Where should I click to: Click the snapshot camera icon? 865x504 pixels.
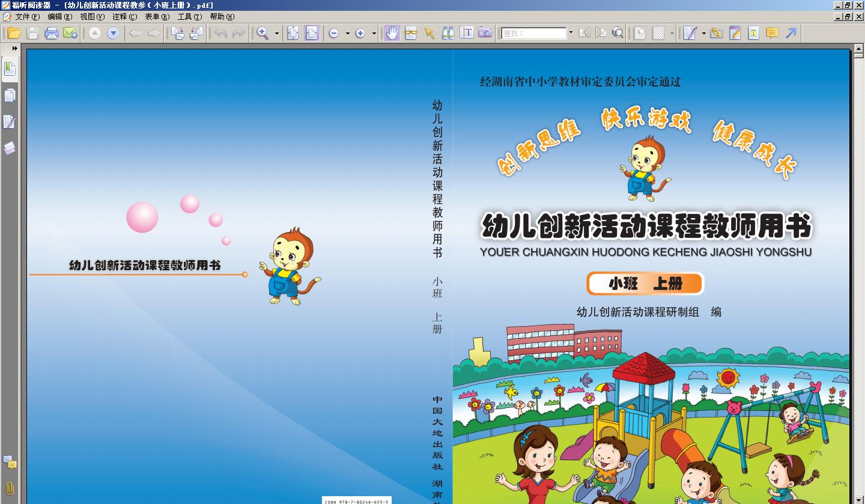coord(485,33)
